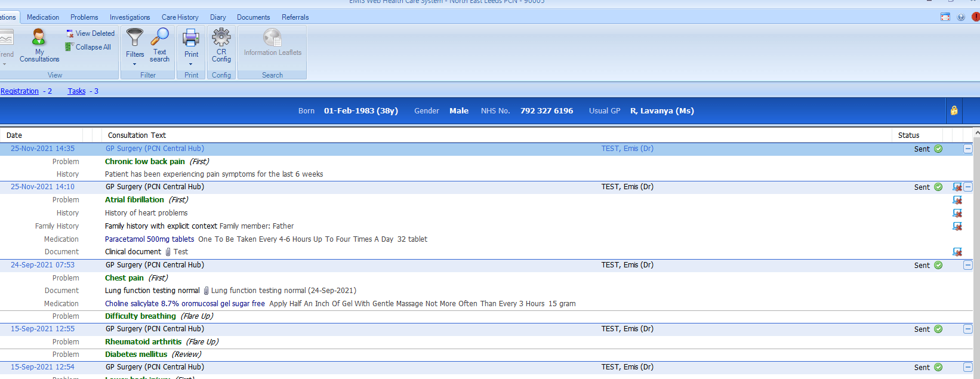Sort by Date column header
The width and height of the screenshot is (980, 379).
point(14,135)
